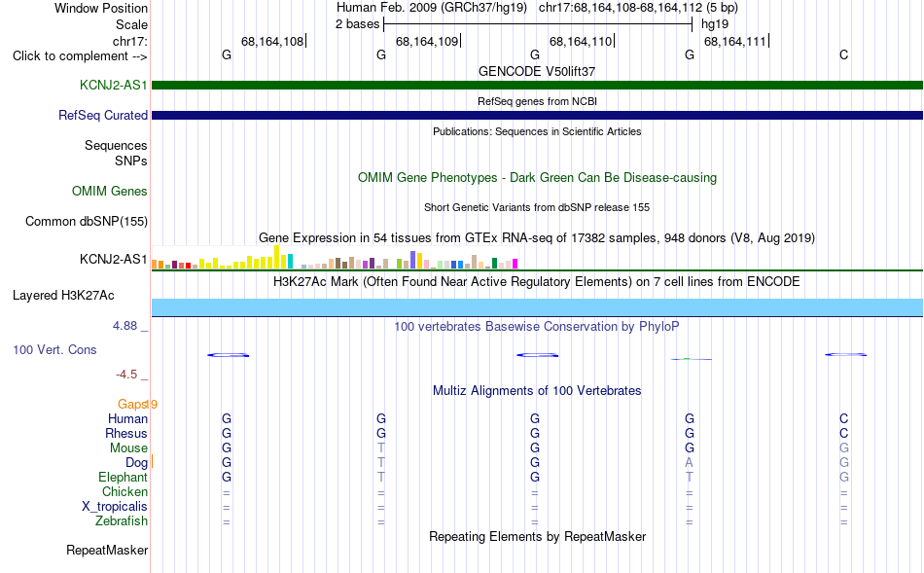Screen dimensions: 924x573
Task: Open the GTEx tissue expression bar chart
Action: (335, 258)
